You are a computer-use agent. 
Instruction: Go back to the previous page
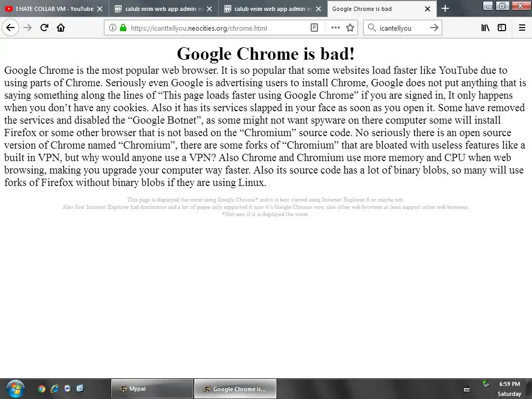pos(10,28)
